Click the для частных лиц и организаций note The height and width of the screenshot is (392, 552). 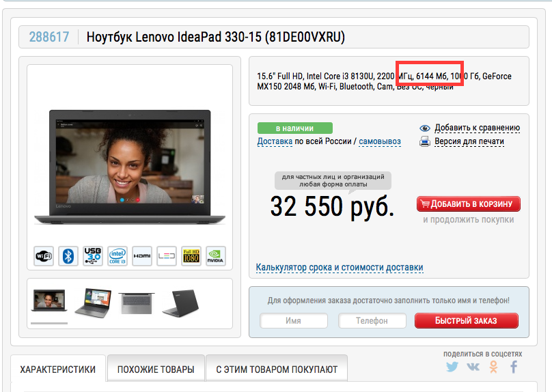[333, 180]
